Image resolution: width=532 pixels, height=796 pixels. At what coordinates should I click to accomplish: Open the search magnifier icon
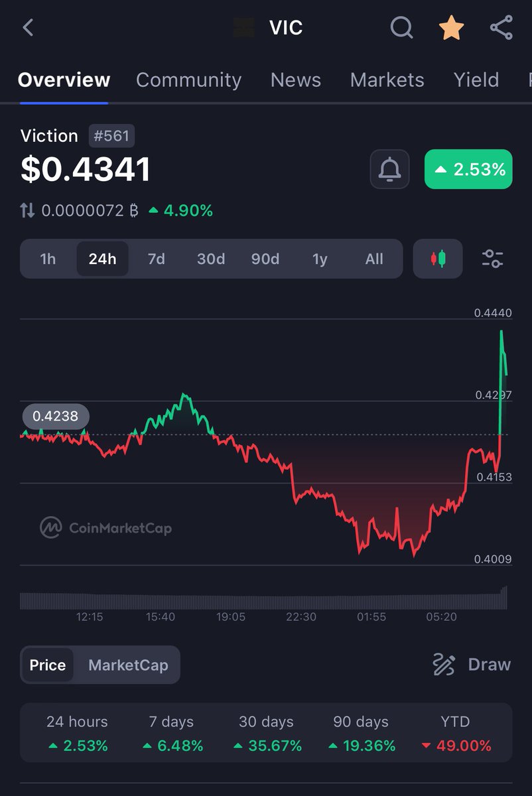point(401,28)
